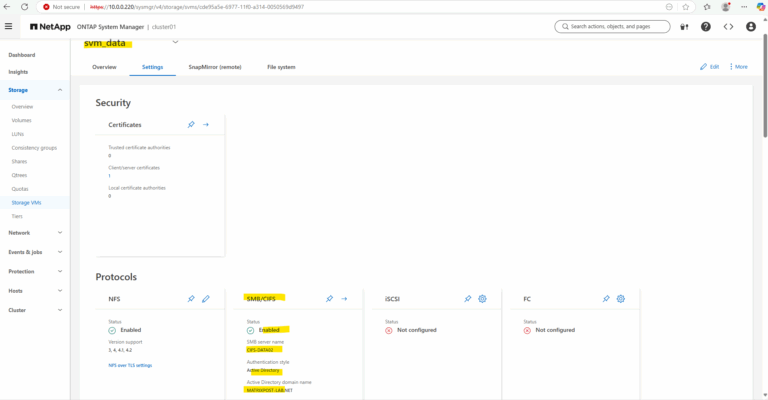Open Insights in sidebar
The image size is (768, 400).
pyautogui.click(x=18, y=72)
